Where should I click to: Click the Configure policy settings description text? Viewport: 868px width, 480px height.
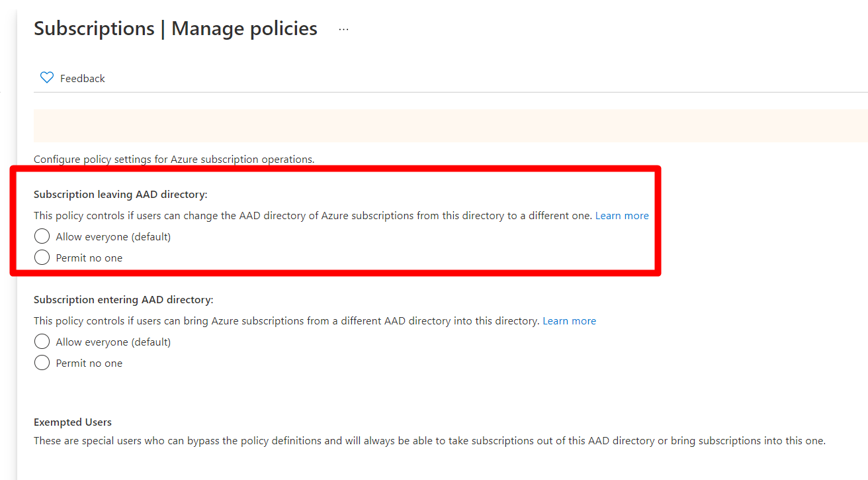174,160
